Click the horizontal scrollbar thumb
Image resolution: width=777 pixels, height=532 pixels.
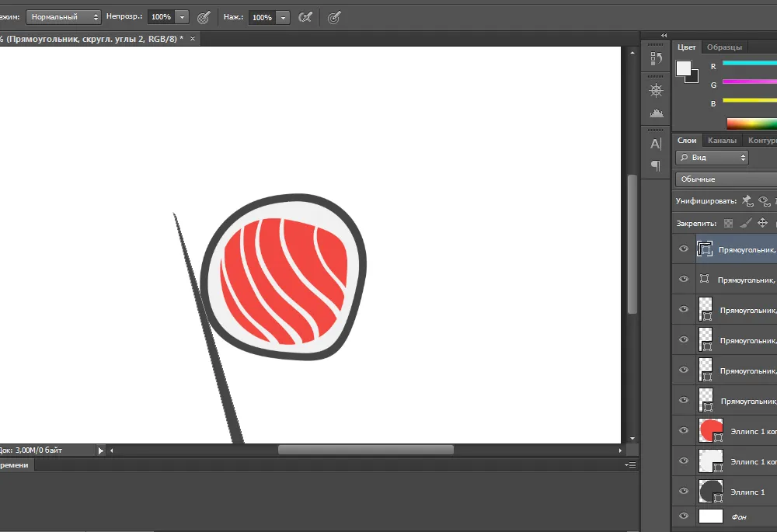[366, 450]
